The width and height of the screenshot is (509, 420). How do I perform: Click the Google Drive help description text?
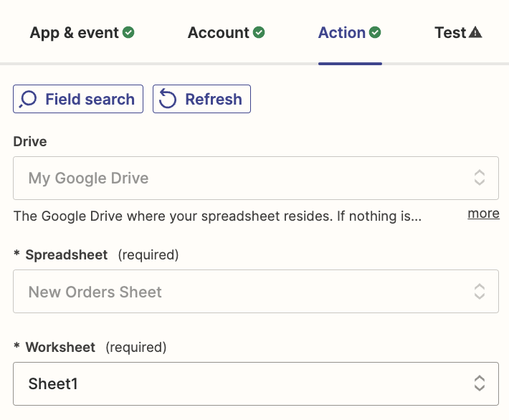tap(217, 216)
